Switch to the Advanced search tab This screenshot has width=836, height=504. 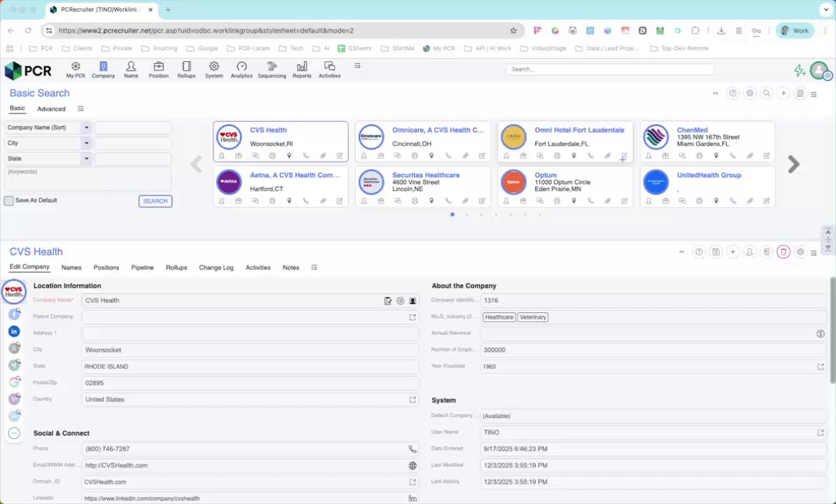(x=51, y=108)
